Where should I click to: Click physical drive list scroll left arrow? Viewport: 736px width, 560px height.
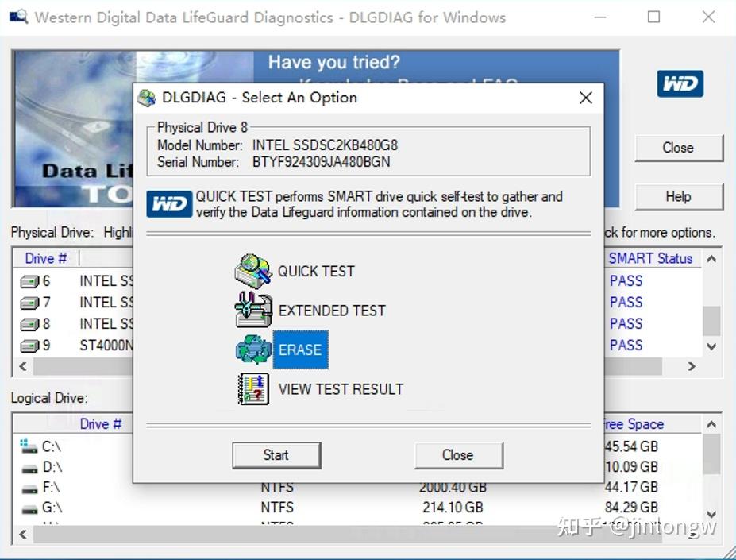click(x=23, y=366)
